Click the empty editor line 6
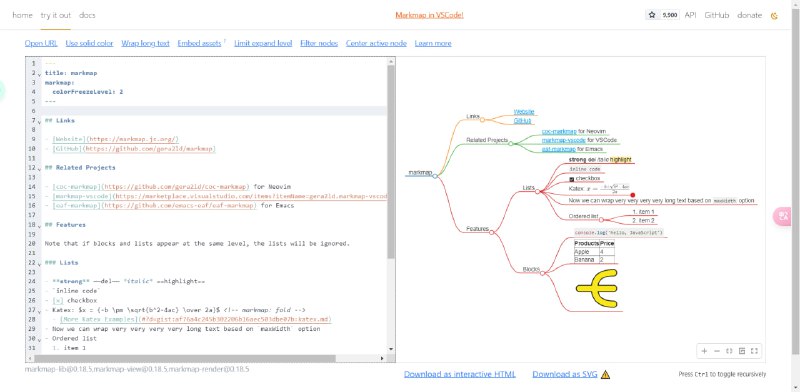 215,111
